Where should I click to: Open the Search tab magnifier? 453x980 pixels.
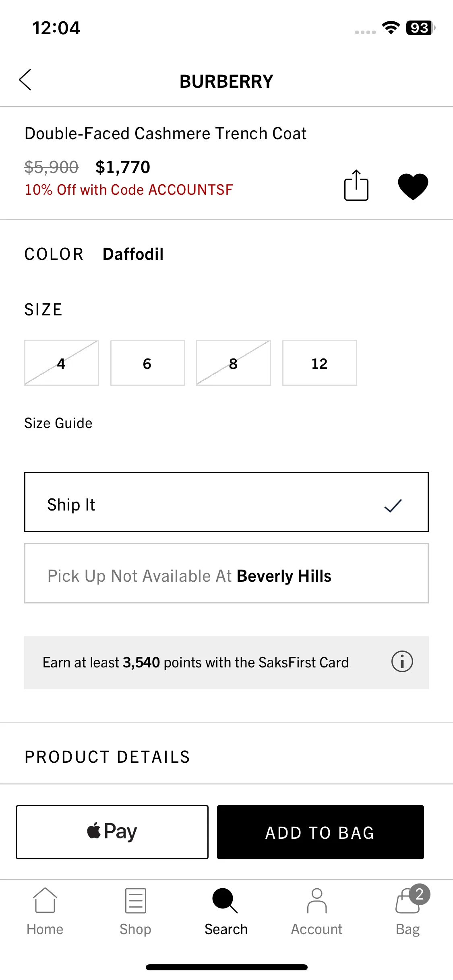tap(225, 901)
